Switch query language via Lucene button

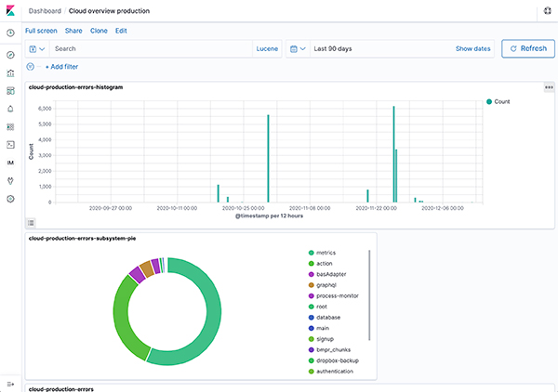click(x=267, y=48)
